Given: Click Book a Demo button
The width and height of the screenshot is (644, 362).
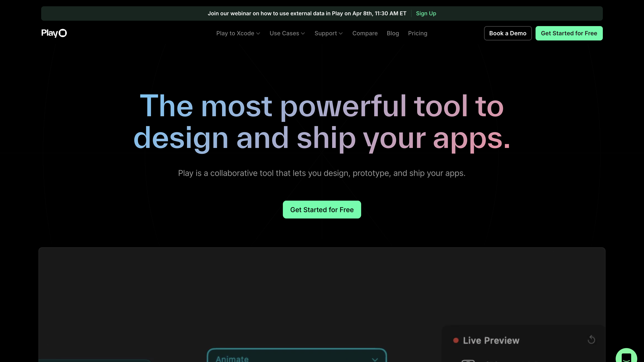Looking at the screenshot, I should [508, 33].
